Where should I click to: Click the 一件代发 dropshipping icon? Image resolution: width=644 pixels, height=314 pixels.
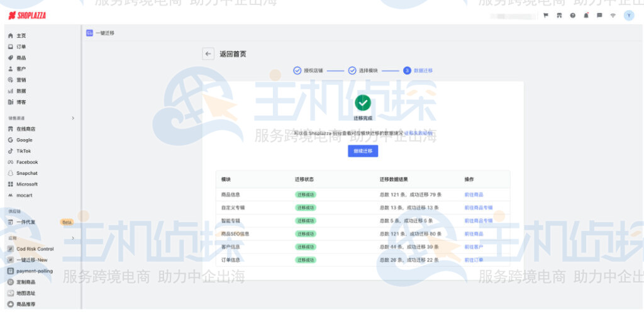click(x=11, y=222)
